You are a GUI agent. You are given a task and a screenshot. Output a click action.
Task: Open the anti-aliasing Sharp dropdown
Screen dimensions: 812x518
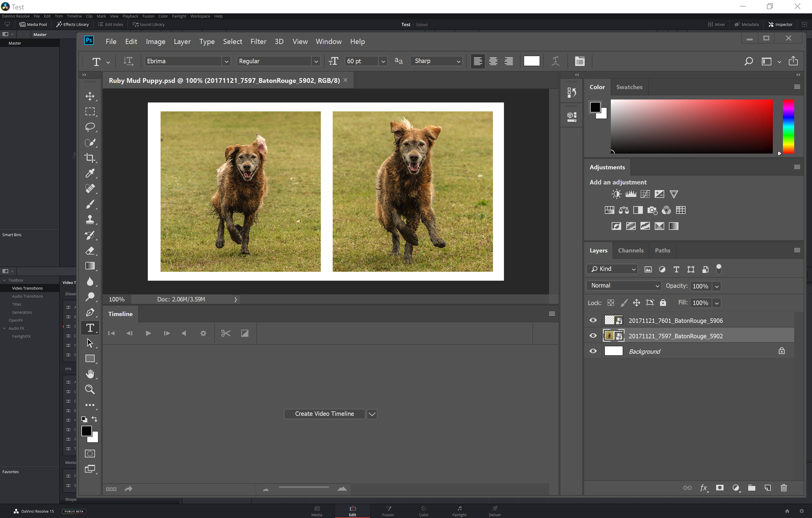pyautogui.click(x=436, y=61)
